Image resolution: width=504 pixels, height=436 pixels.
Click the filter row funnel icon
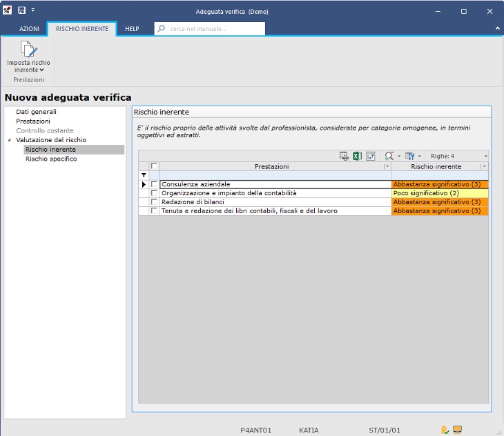pos(144,176)
